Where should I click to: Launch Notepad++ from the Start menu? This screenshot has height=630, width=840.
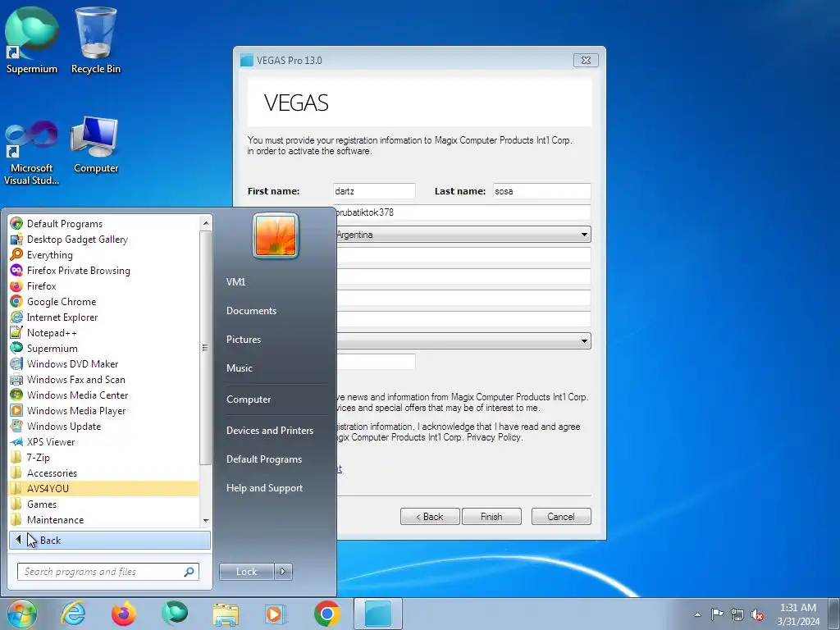[x=104, y=333]
